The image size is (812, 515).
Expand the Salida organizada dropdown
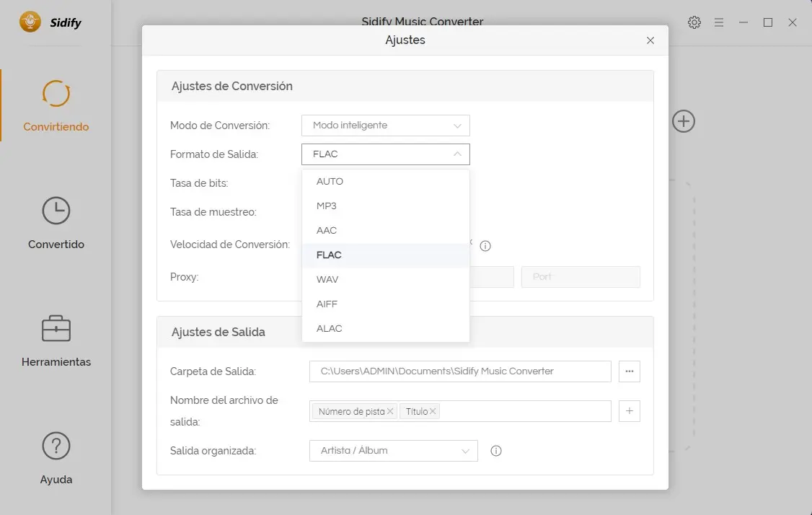[393, 451]
